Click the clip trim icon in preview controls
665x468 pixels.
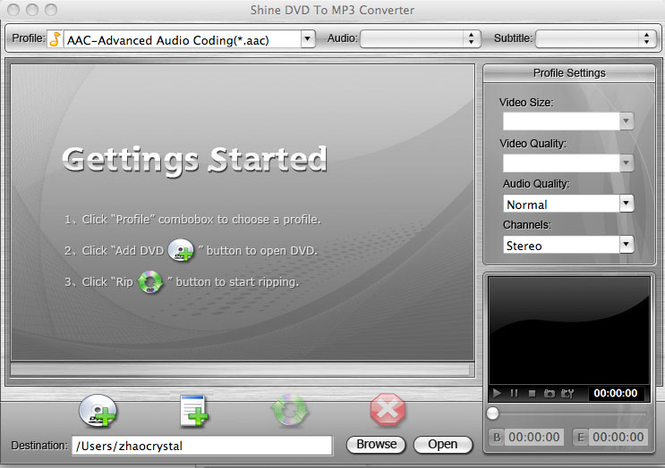tap(567, 393)
